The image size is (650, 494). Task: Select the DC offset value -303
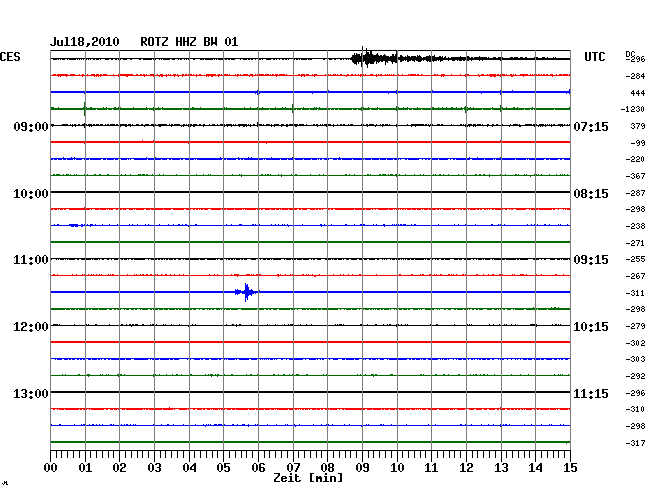pos(635,359)
